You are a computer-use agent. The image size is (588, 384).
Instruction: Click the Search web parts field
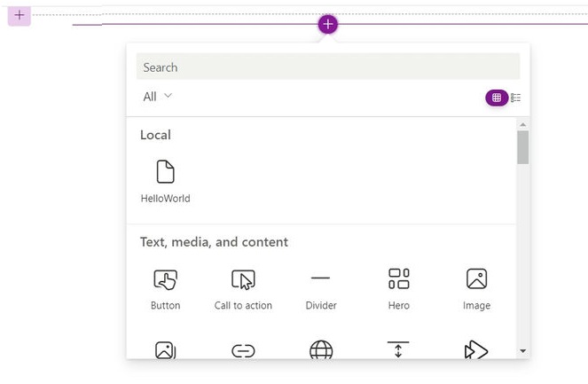pos(328,67)
